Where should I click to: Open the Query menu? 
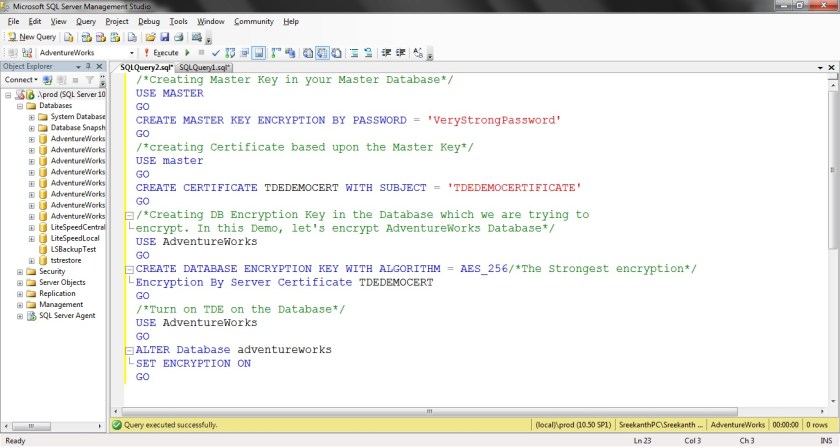point(86,20)
